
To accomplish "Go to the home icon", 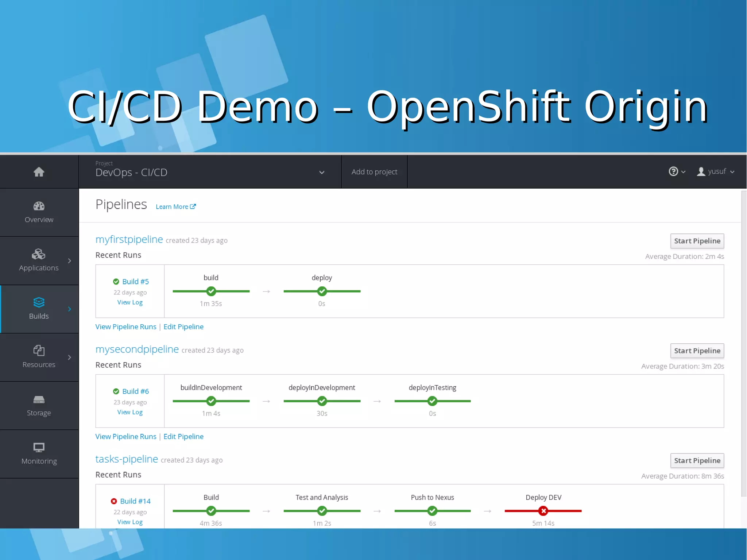I will click(39, 172).
